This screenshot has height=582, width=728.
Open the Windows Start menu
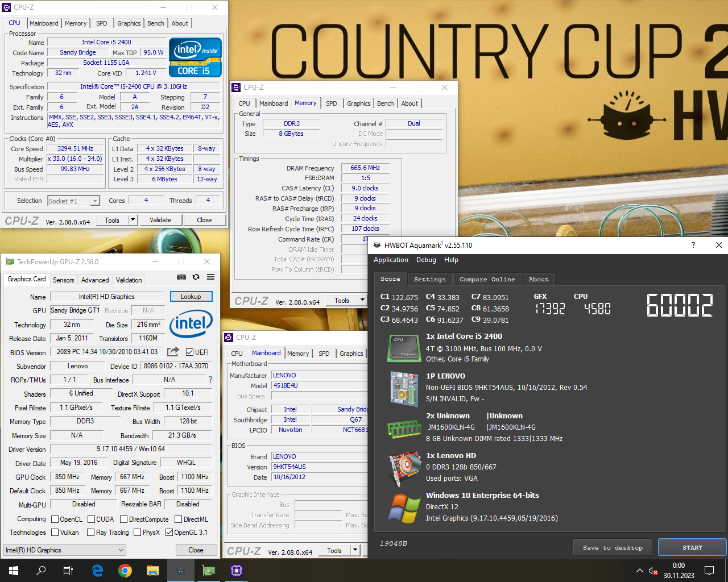click(x=14, y=570)
